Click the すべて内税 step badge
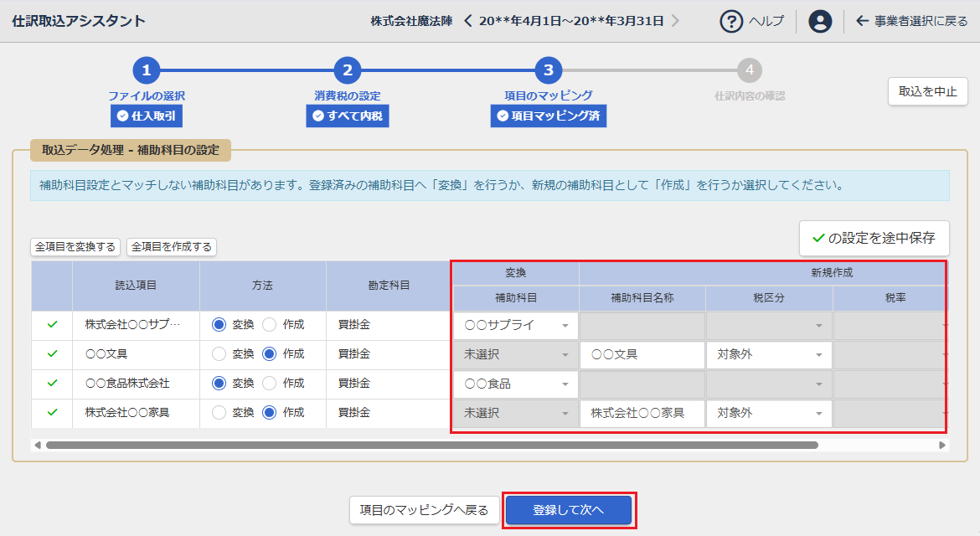This screenshot has width=980, height=536. click(x=348, y=116)
